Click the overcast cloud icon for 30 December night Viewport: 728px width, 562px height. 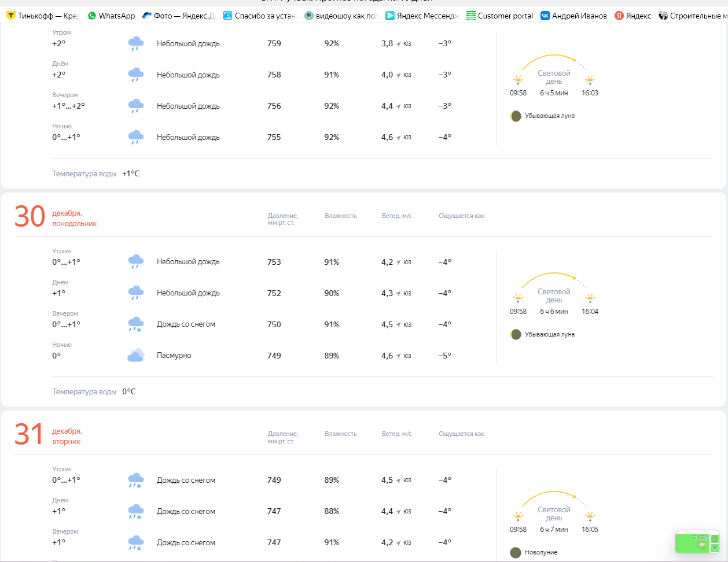click(x=136, y=355)
